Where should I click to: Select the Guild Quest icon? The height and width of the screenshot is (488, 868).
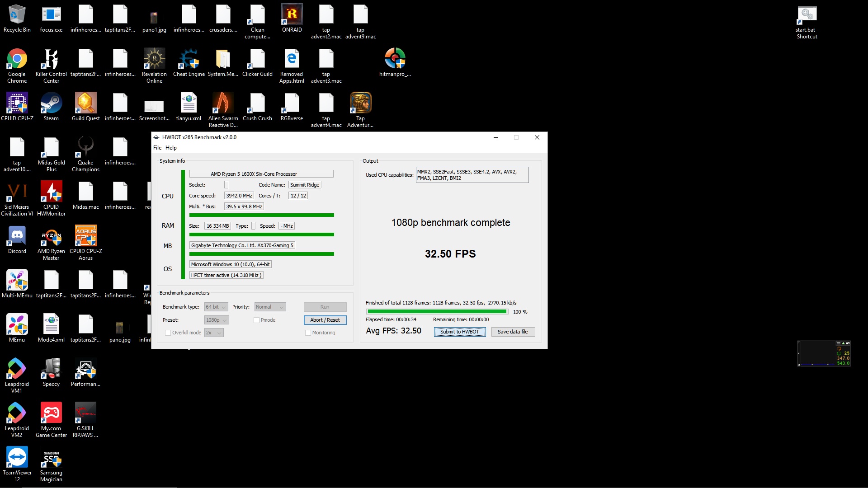(85, 107)
